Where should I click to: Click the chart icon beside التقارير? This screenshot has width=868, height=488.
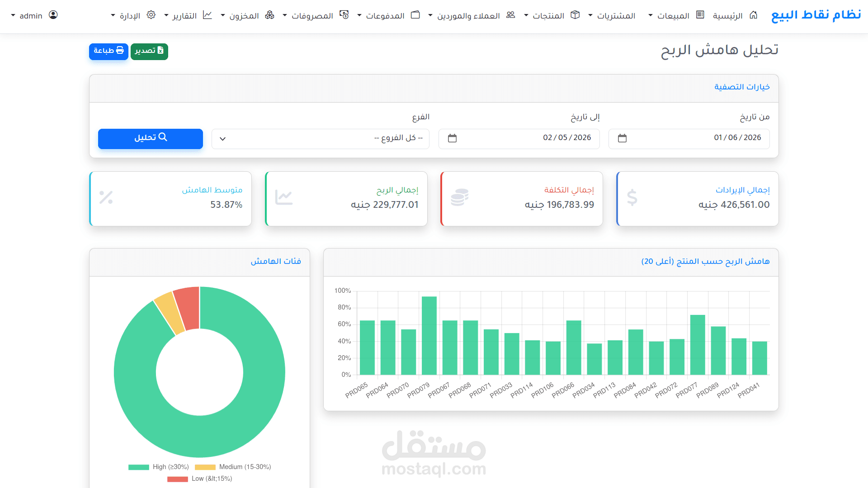pos(208,15)
